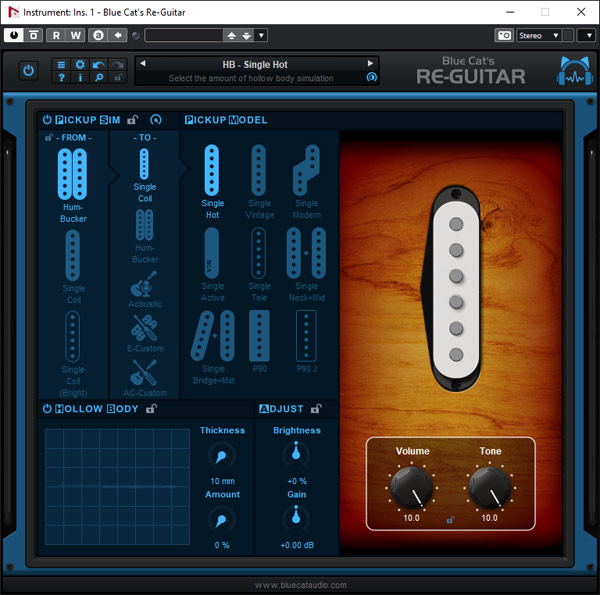Click the Read automation R button
The image size is (600, 595).
(56, 35)
